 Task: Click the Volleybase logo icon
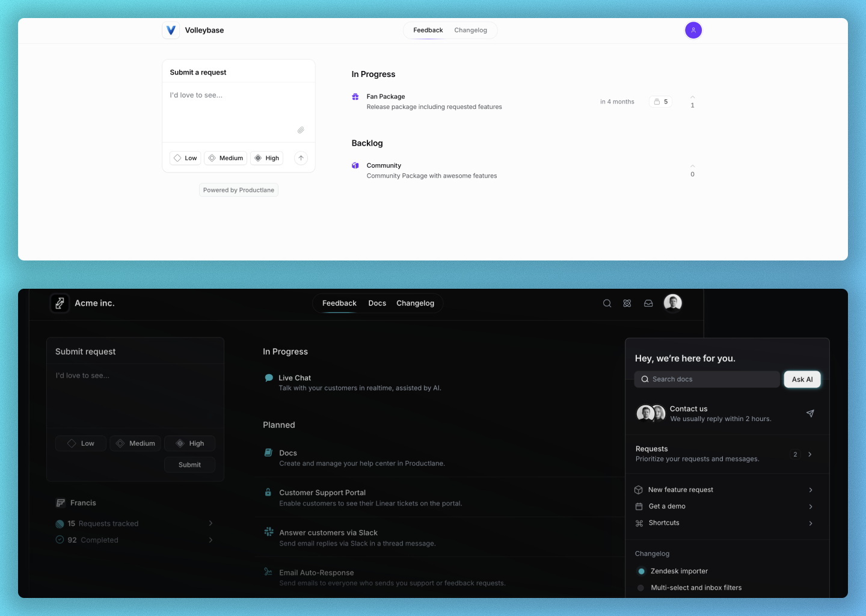[x=171, y=30]
